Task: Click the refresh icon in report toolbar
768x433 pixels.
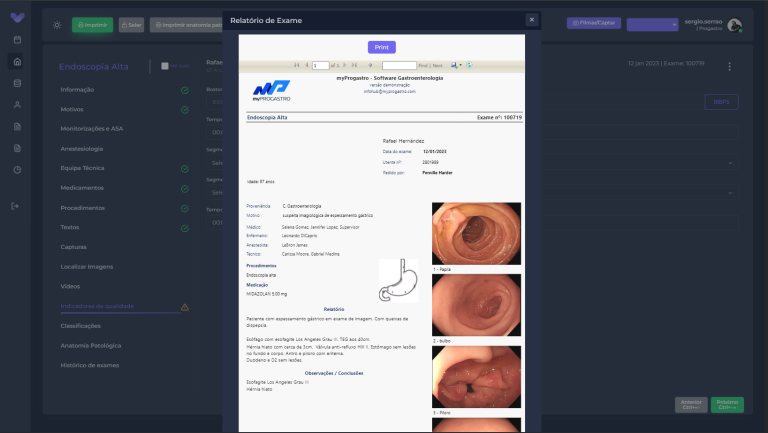Action: tap(469, 65)
